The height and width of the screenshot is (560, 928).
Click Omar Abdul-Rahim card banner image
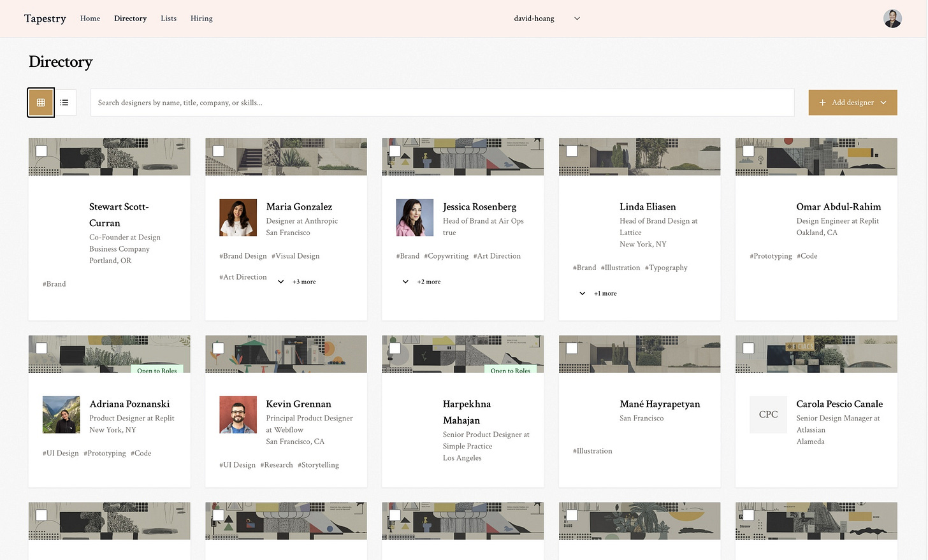816,157
